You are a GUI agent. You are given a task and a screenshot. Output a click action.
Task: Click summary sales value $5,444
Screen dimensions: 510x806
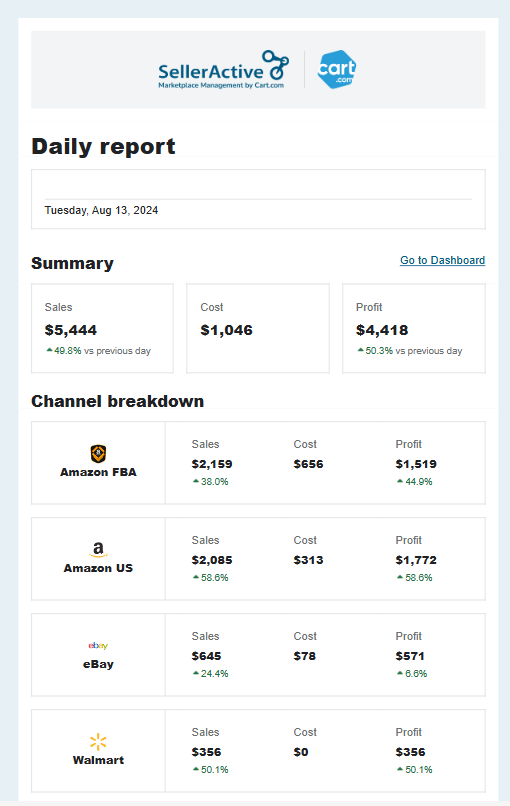[x=71, y=330]
